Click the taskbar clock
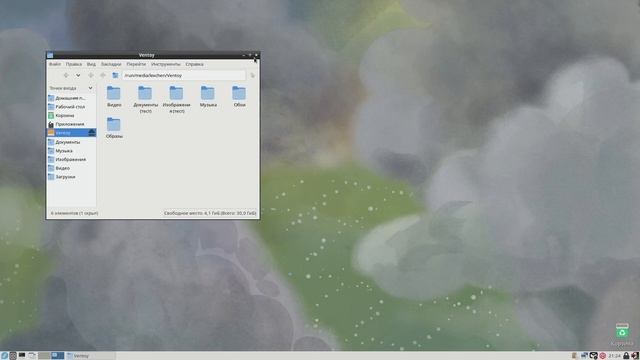 (x=614, y=356)
